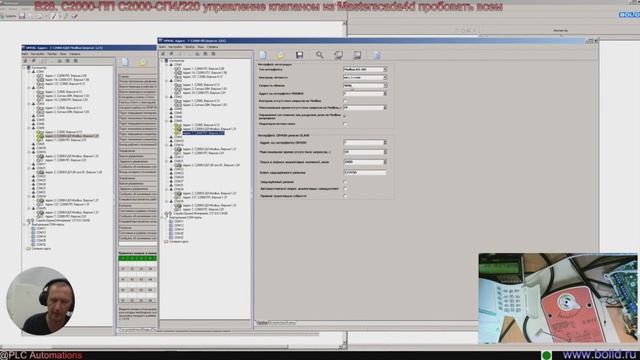The width and height of the screenshot is (640, 360).
Task: Click the open folder icon in the C2000-ПП window
Action: coord(281,55)
